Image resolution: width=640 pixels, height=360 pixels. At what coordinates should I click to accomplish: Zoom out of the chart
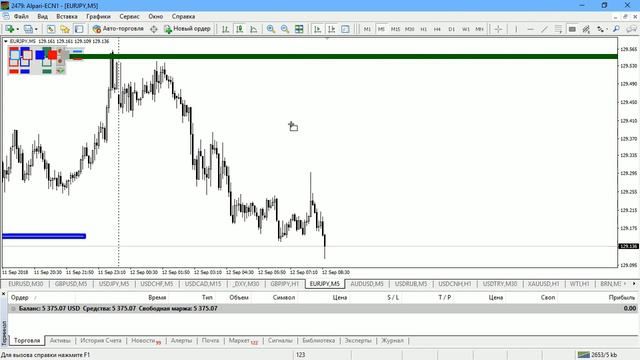pyautogui.click(x=285, y=29)
